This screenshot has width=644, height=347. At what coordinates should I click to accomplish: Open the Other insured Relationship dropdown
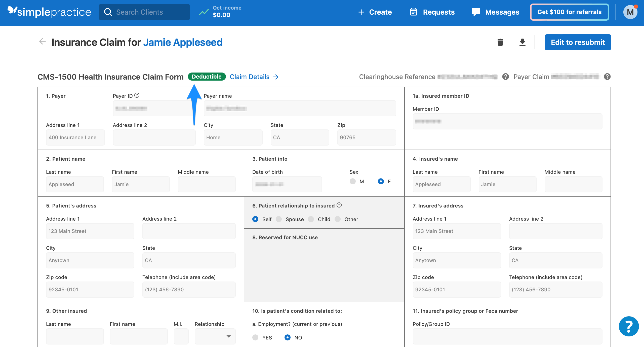[215, 336]
